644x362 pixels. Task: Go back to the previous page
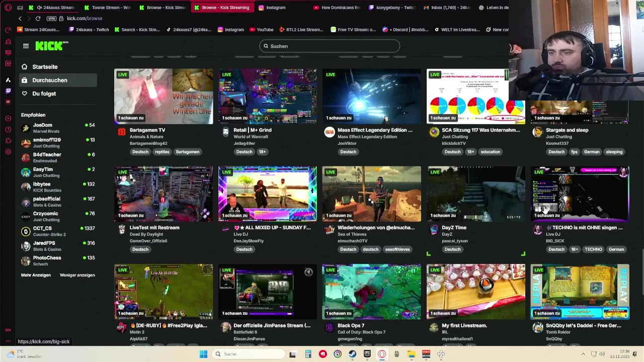click(x=20, y=19)
